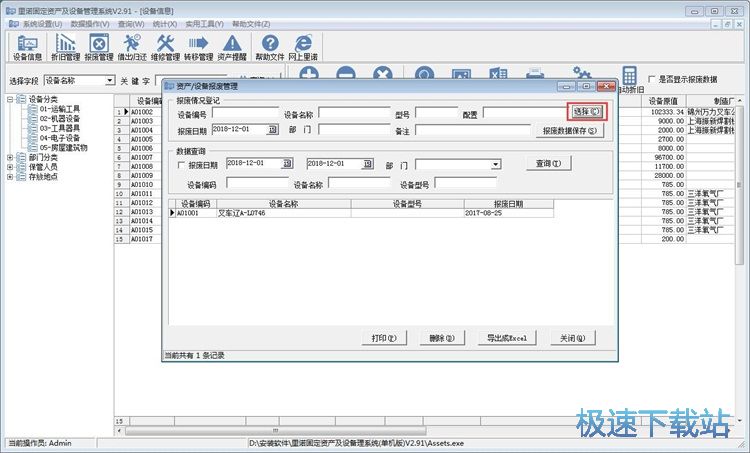750x453 pixels.
Task: Open the 查询(W) menu
Action: (x=131, y=23)
